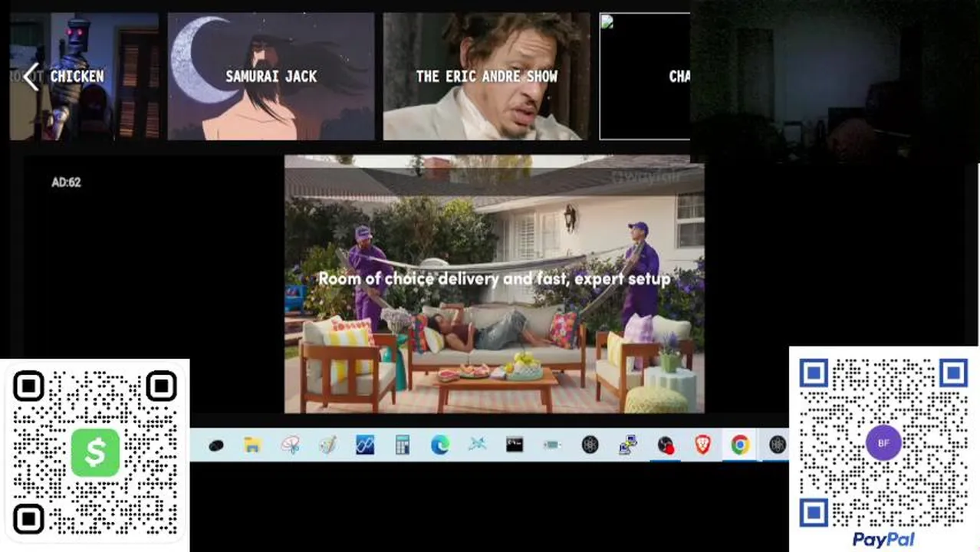Image resolution: width=980 pixels, height=552 pixels.
Task: Click the Cash App QR code
Action: click(95, 452)
